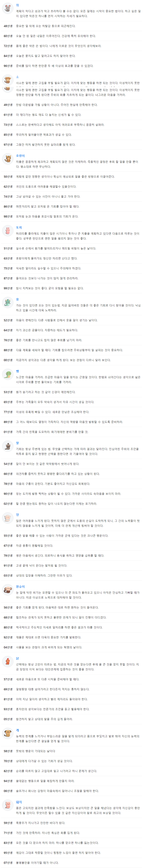Screen dimensions: 143x868
Task: Click the Pig zodiac icon
Action: coord(7,805)
